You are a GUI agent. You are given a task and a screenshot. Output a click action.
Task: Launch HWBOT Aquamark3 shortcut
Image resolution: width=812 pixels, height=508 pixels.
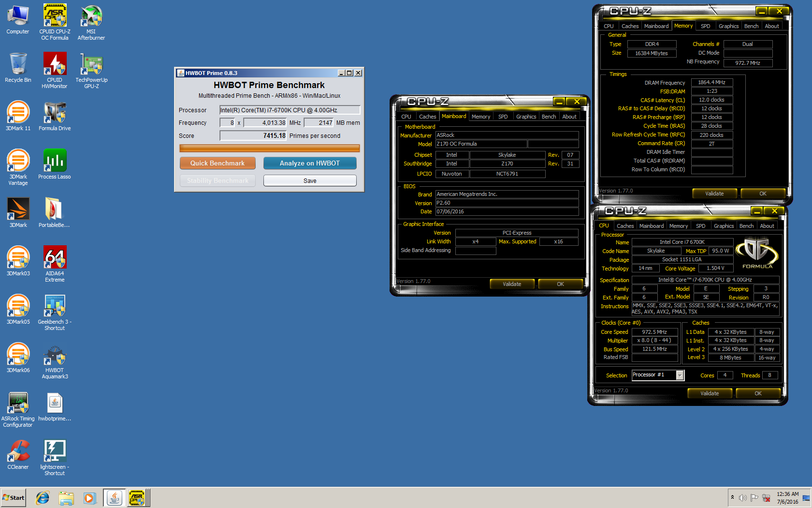point(55,360)
